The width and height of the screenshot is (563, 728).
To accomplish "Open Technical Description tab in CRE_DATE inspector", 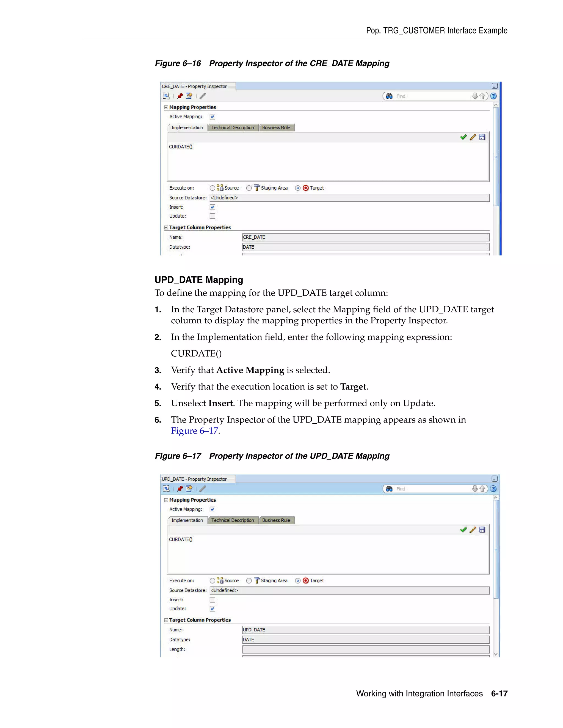I will 233,128.
